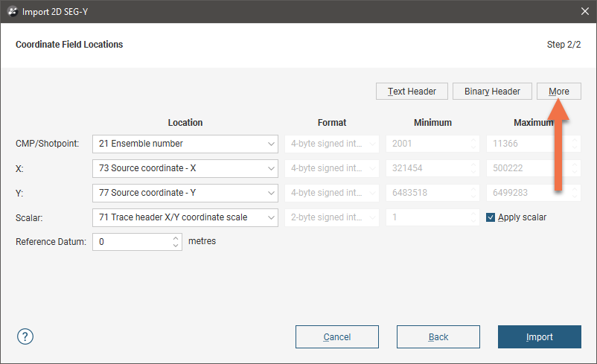Viewport: 597px width, 364px height.
Task: Click the More button
Action: click(x=558, y=92)
